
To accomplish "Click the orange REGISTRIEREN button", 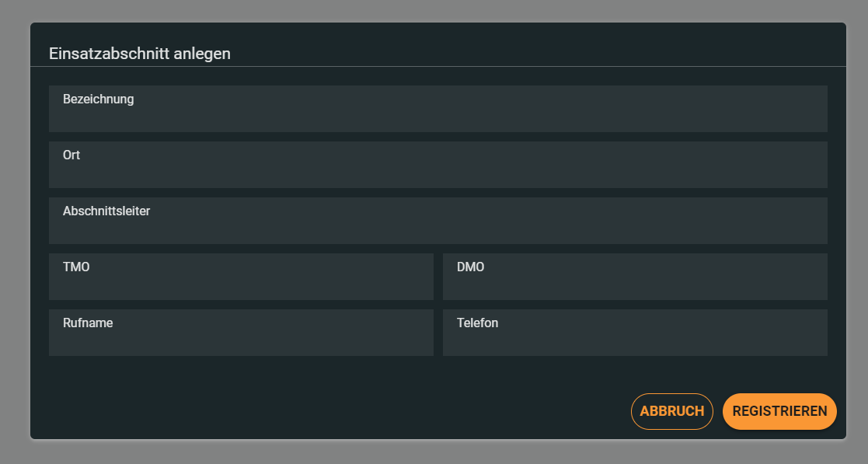I will [779, 411].
